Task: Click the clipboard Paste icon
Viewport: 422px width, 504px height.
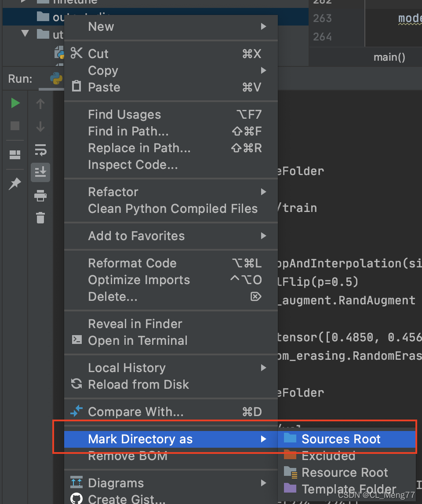Action: (x=76, y=86)
